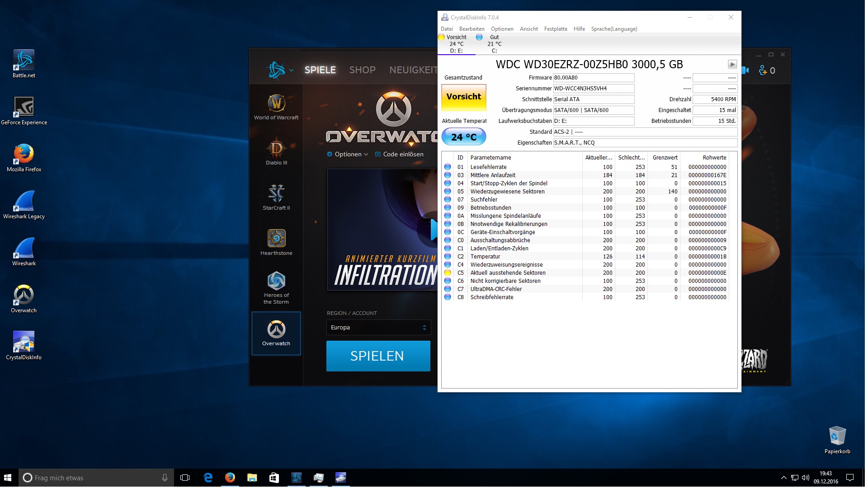Click the Cortana microphone icon
Viewport: 868px width, 488px height.
(x=165, y=478)
